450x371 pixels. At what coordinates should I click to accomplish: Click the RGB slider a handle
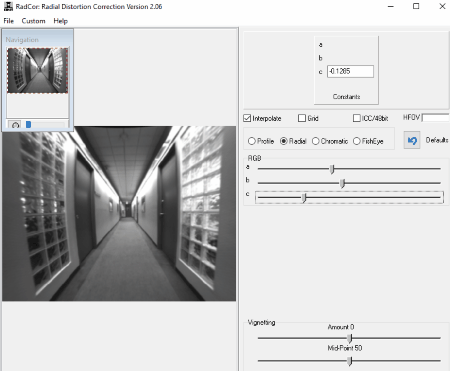pyautogui.click(x=332, y=169)
